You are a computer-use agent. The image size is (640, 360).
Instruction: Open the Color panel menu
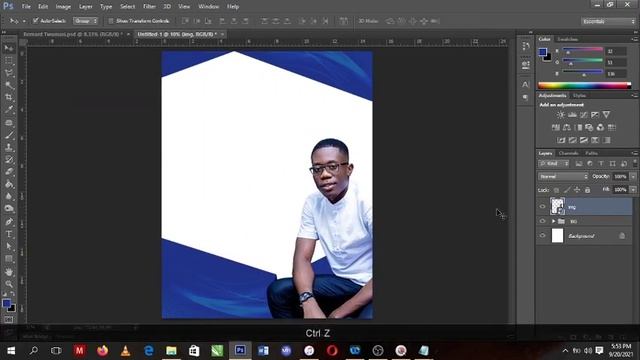point(634,39)
